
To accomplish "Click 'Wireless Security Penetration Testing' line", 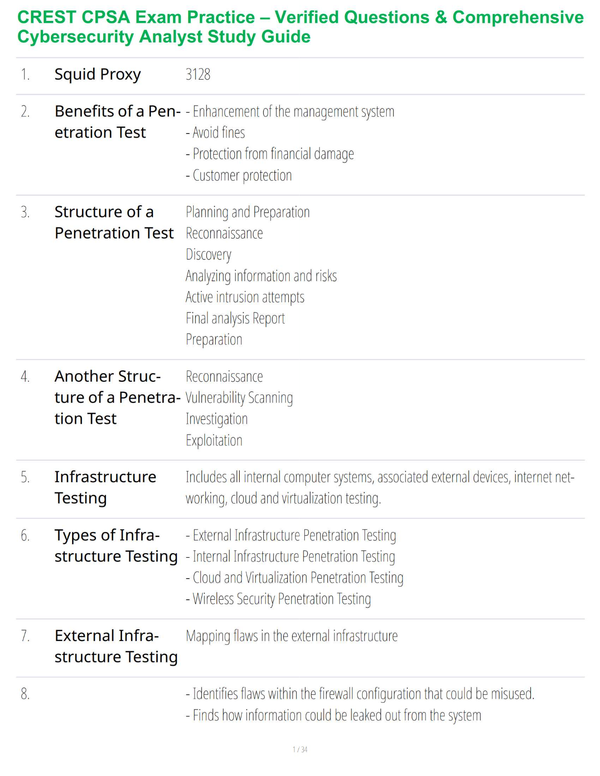I will click(278, 599).
